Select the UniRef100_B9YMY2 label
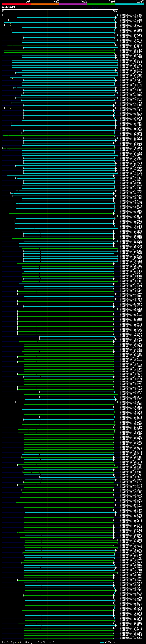146x644 pixels. [x=131, y=27]
